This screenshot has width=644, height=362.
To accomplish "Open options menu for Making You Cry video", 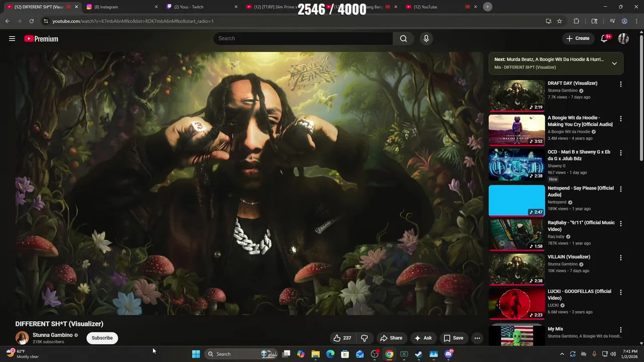I will coord(620,119).
